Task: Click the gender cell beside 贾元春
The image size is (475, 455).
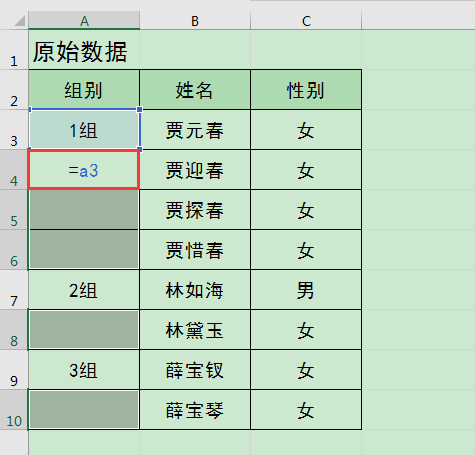Action: coord(306,130)
